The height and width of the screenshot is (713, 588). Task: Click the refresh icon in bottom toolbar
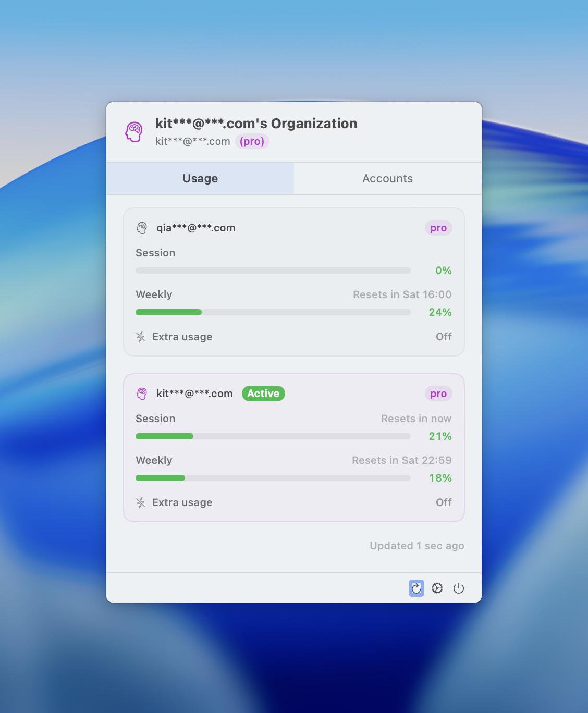coord(416,588)
